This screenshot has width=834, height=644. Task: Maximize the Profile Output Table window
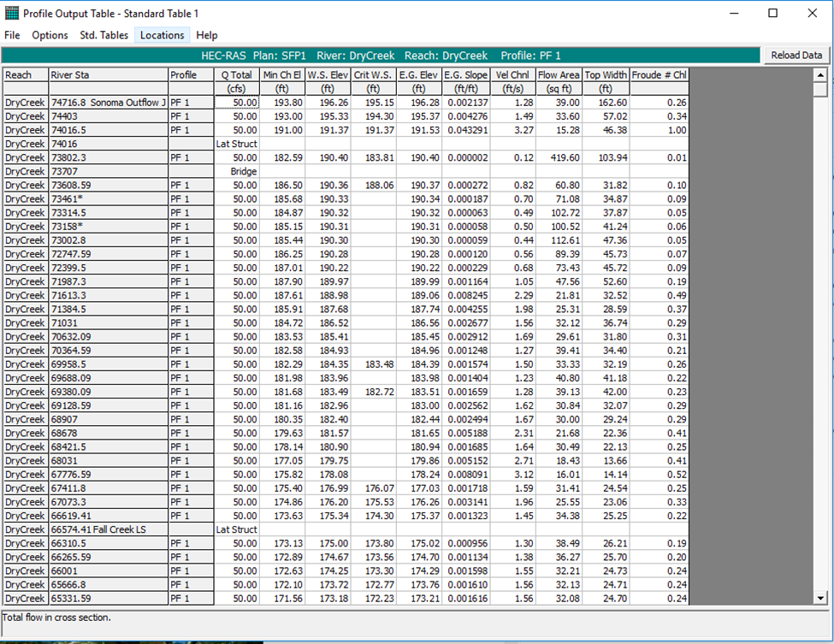point(772,14)
